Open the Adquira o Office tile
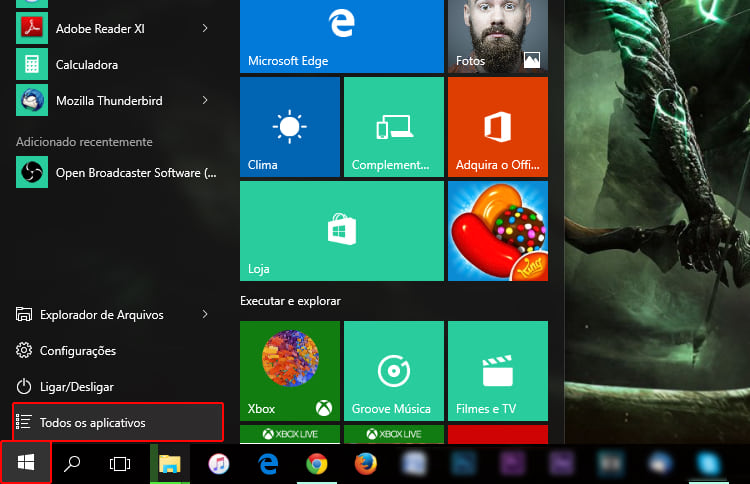This screenshot has height=484, width=750. (x=498, y=127)
